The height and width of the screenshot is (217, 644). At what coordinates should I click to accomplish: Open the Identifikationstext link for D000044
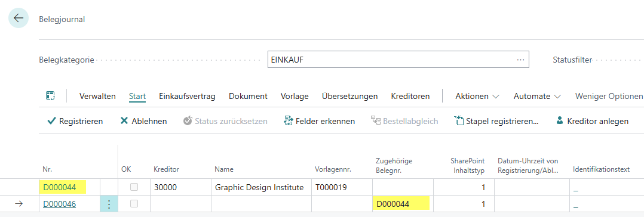[575, 188]
